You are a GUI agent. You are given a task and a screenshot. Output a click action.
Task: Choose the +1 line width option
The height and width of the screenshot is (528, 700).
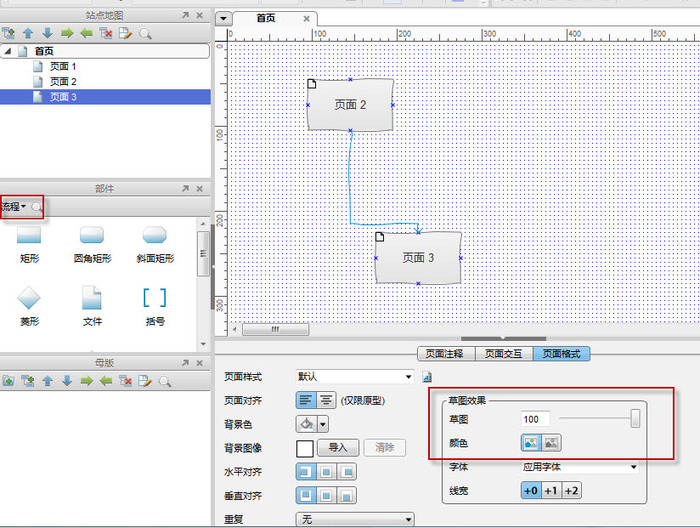tap(551, 490)
